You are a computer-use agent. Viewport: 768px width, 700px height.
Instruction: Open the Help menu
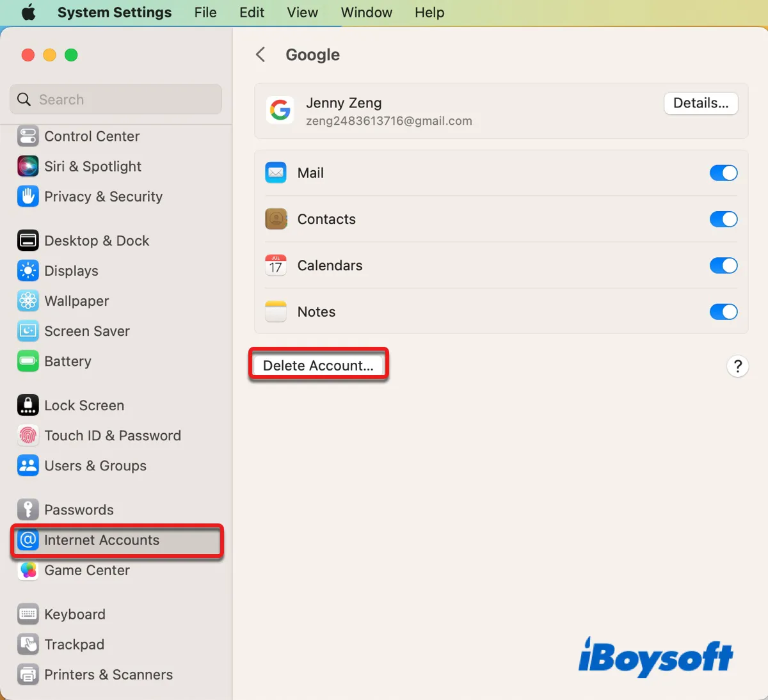tap(429, 12)
